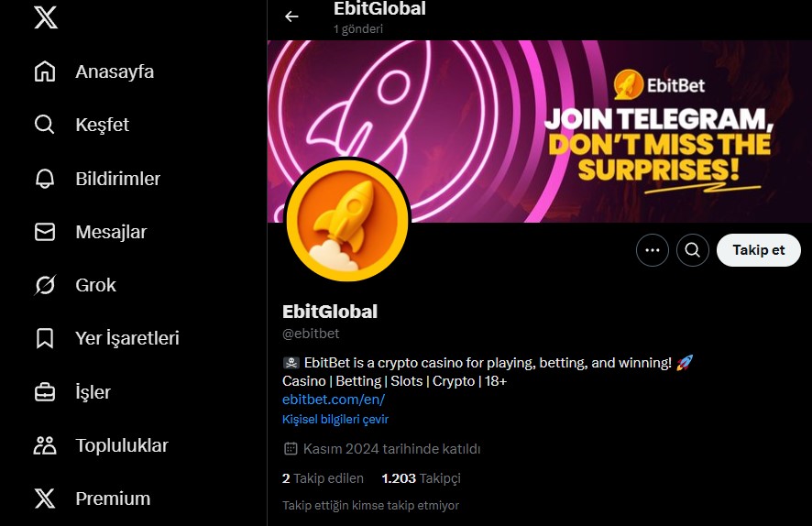Open Bildirimler bell icon
This screenshot has width=812, height=526.
[x=45, y=179]
